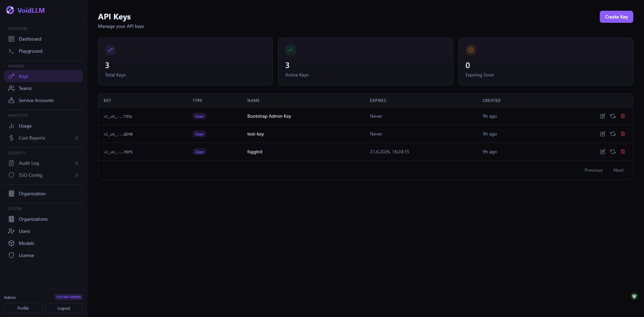The image size is (644, 317).
Task: Open the Playground menu item
Action: (x=43, y=51)
